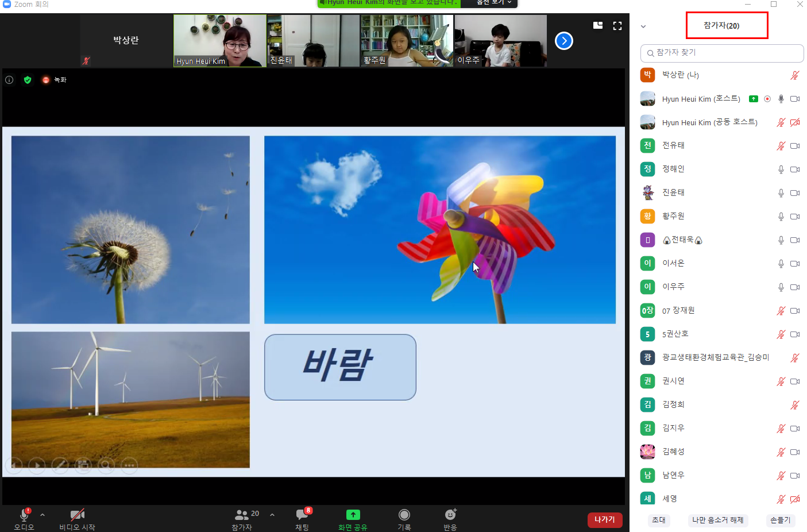Expand participants options caret next to 20
The image size is (807, 532).
tap(272, 515)
